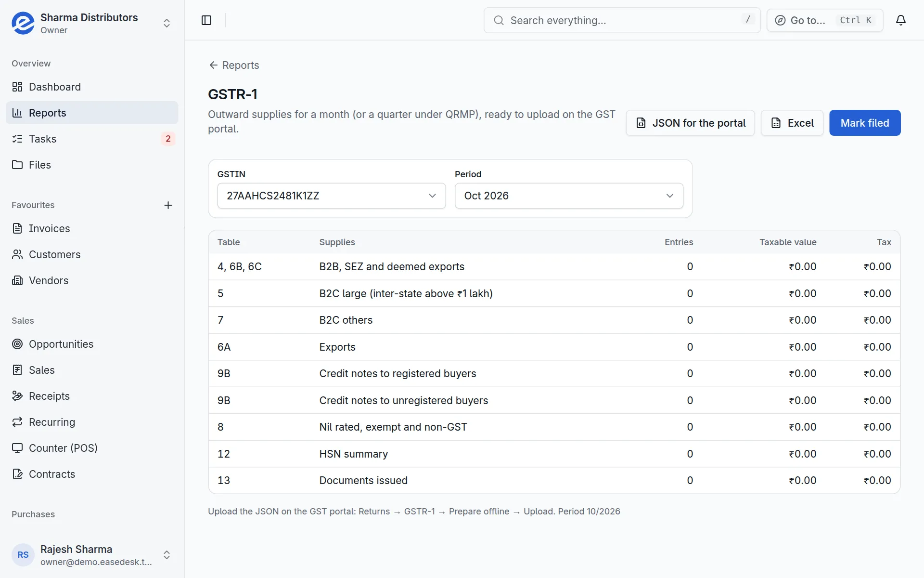Click the B2C others row
The height and width of the screenshot is (578, 924).
(x=554, y=320)
